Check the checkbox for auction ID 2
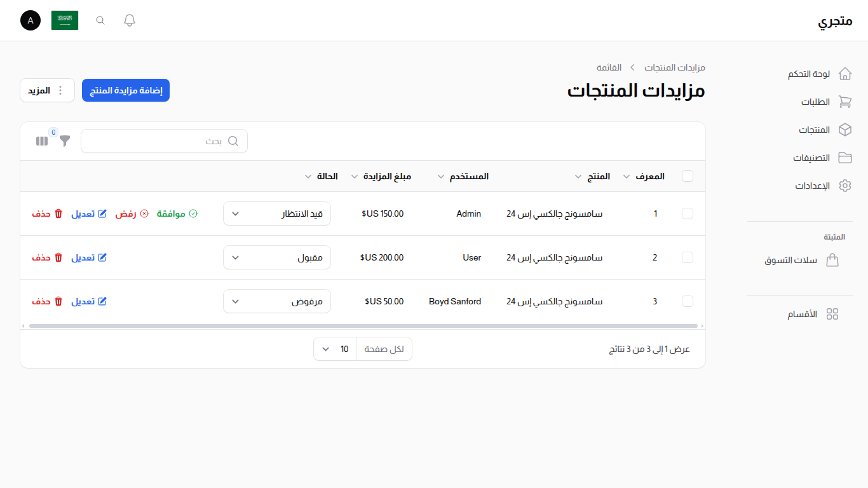The height and width of the screenshot is (488, 868). tap(687, 257)
